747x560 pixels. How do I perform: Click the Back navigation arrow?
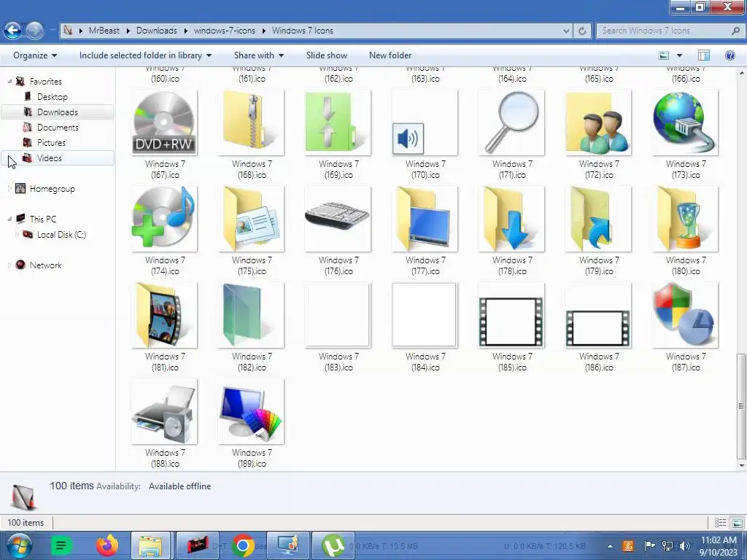click(13, 31)
